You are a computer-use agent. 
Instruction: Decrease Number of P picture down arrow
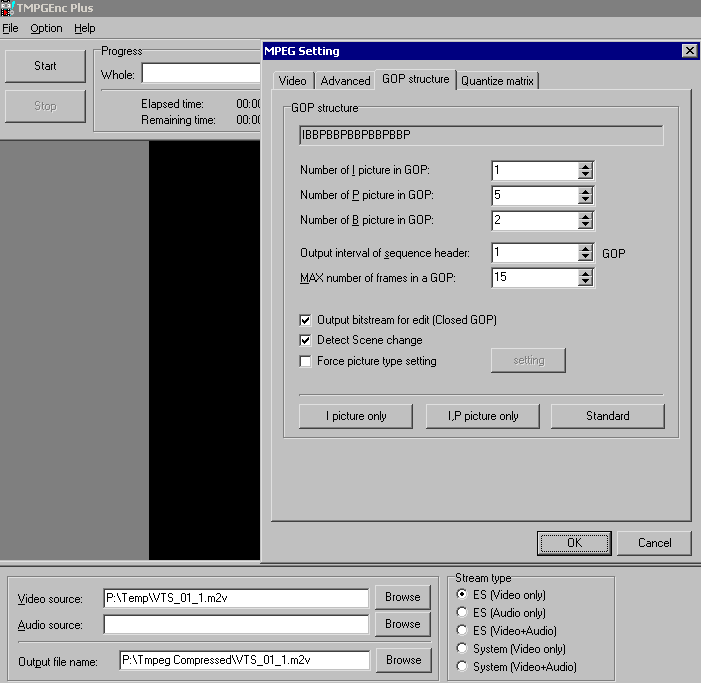585,200
